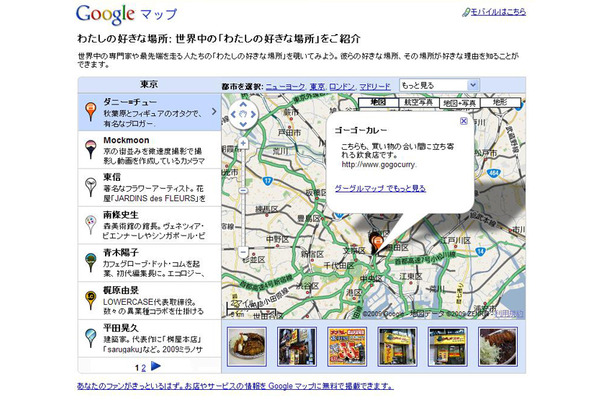This screenshot has height=400, width=610.
Task: Select the 青木陽子 list entry name
Action: tap(121, 253)
